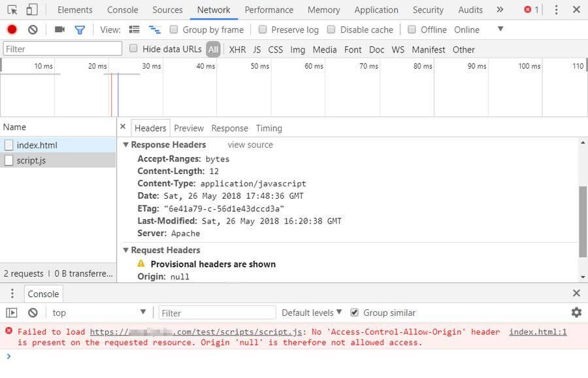
Task: Open the failed script.js URL link
Action: [196, 332]
